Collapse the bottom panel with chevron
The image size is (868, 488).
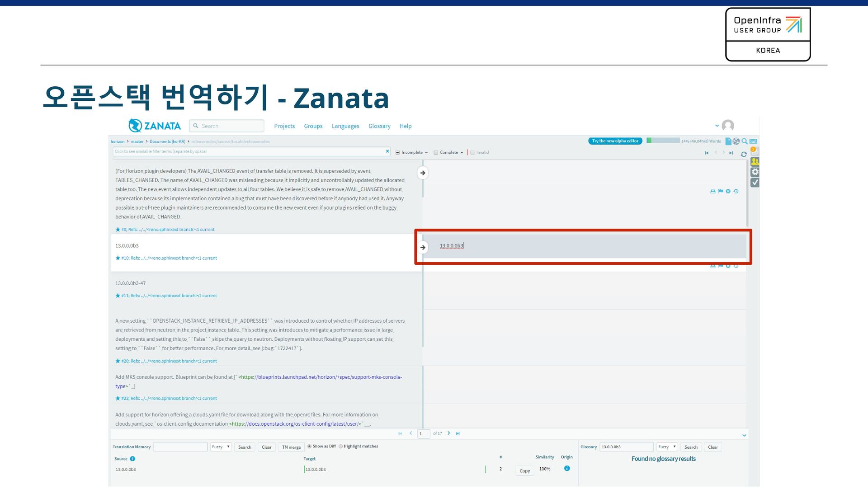(x=744, y=435)
